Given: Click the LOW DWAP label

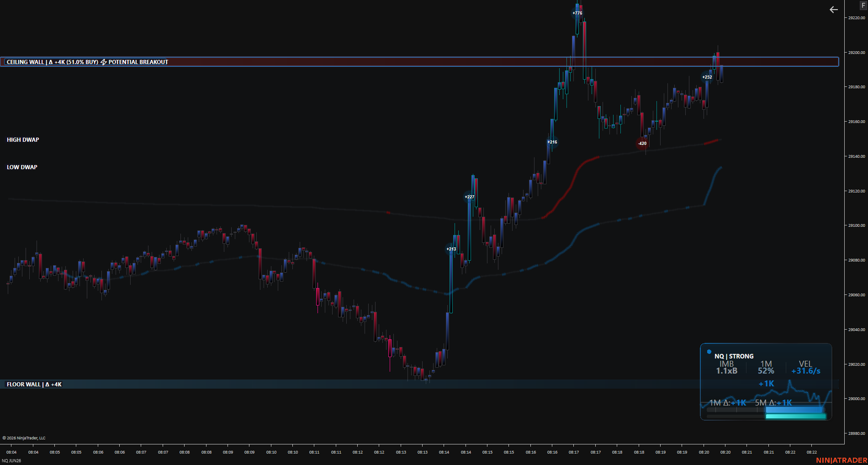Looking at the screenshot, I should (x=22, y=167).
